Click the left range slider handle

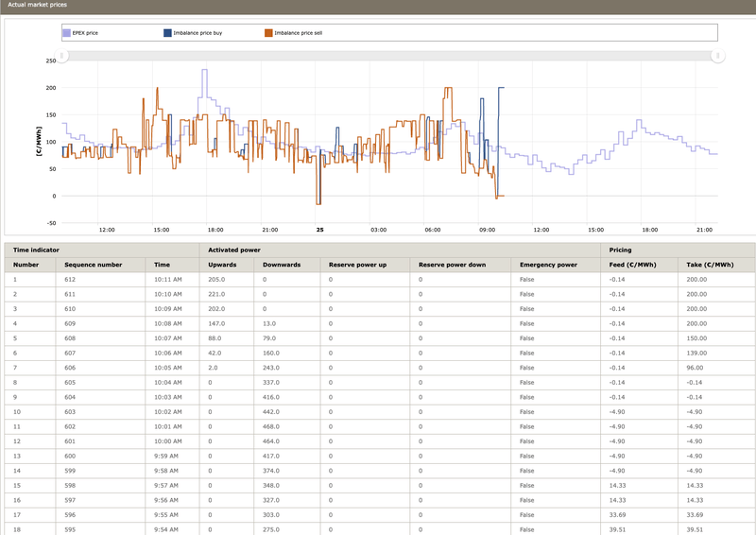[x=62, y=56]
